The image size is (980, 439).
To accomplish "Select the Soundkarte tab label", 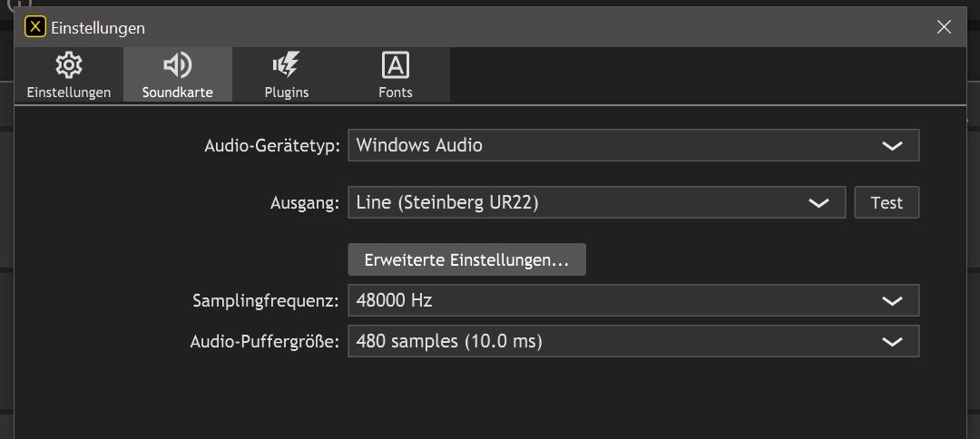I will pos(177,93).
